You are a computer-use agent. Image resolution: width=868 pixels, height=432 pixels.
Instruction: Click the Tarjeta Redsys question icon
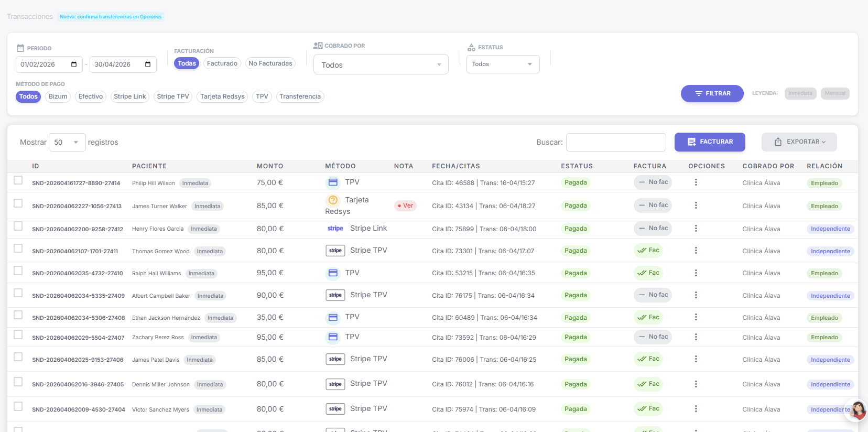coord(333,200)
